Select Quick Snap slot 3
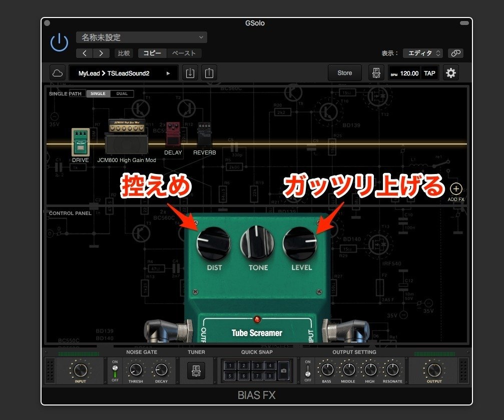504x420 pixels. coord(257,365)
